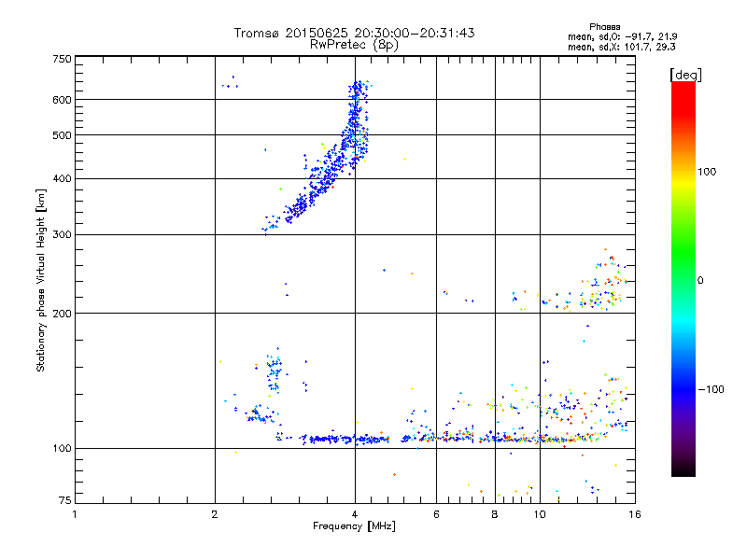Click the multicolor echo cluster near 14 MHz, 220 km
747x560 pixels.
click(600, 298)
